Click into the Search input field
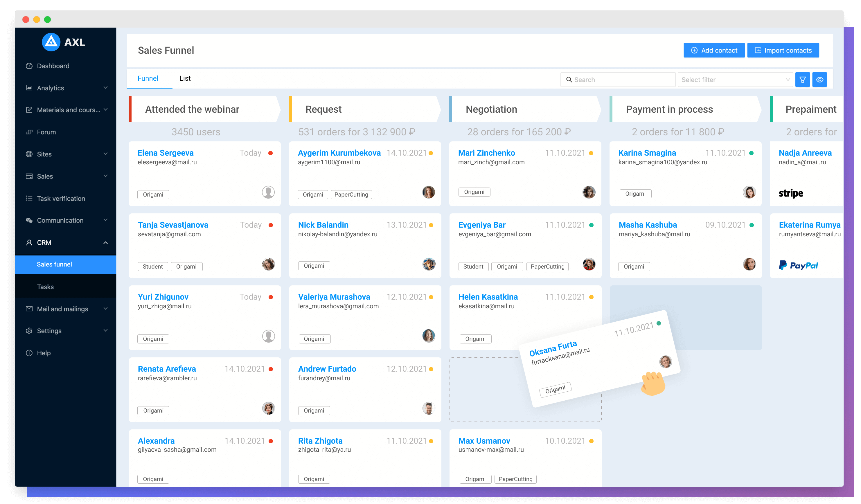861x504 pixels. point(619,80)
